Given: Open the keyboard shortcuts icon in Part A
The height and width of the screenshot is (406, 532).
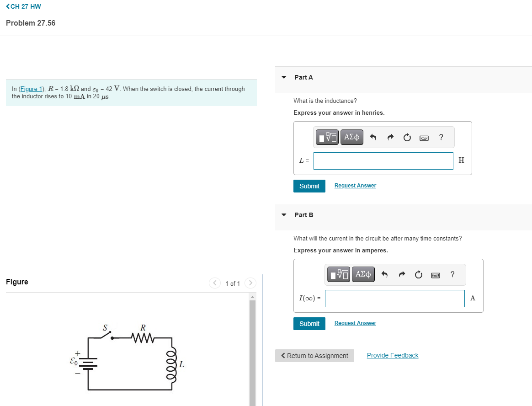Looking at the screenshot, I should pyautogui.click(x=424, y=138).
